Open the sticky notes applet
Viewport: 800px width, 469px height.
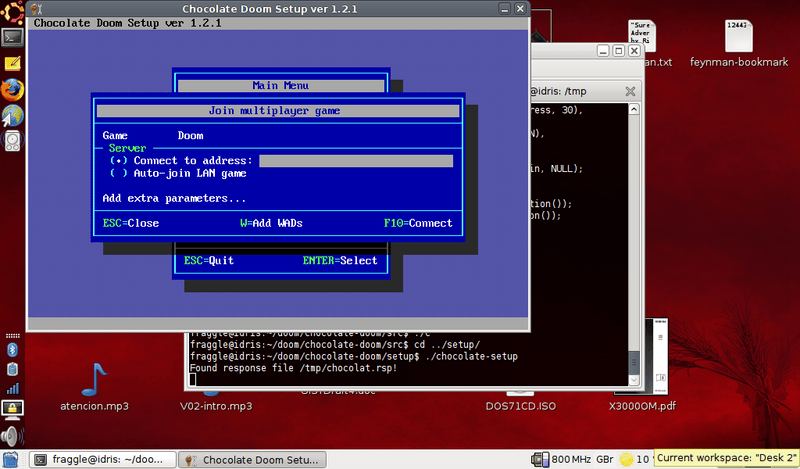[x=12, y=63]
